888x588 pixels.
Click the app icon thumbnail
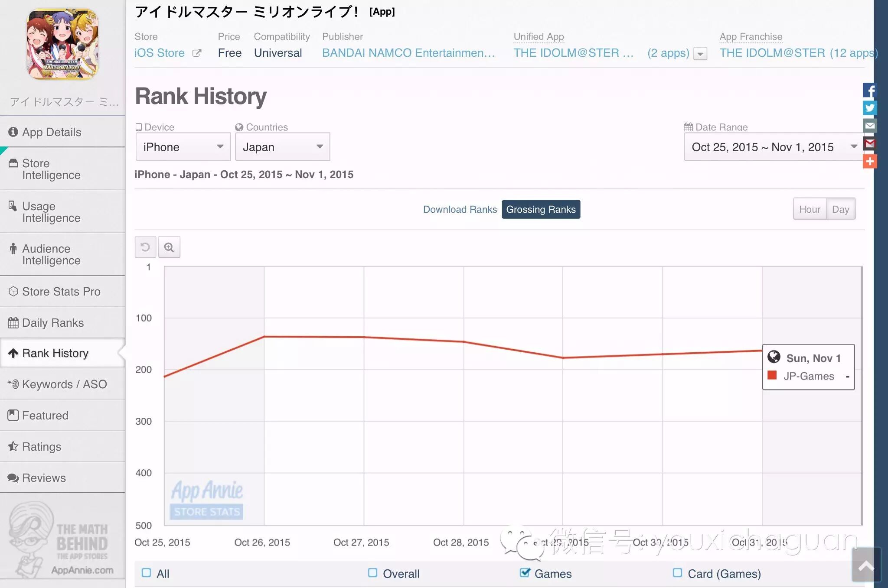(x=63, y=44)
